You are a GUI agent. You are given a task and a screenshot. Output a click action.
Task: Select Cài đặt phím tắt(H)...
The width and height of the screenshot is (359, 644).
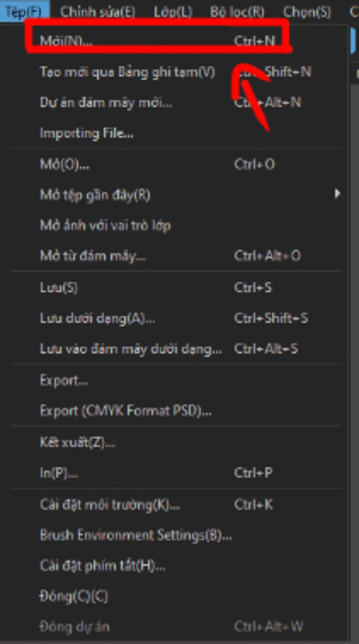pos(102,566)
